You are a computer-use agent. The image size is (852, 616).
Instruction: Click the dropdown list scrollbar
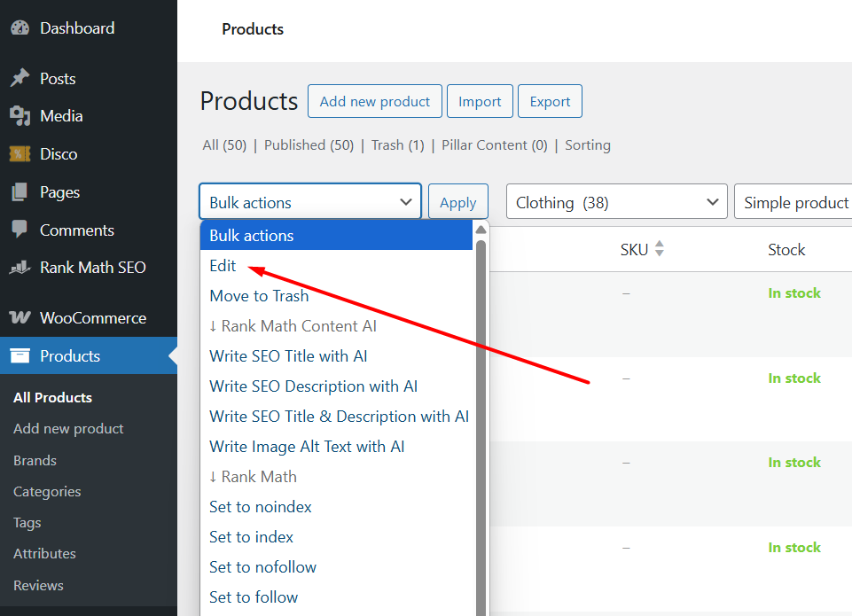click(x=481, y=429)
